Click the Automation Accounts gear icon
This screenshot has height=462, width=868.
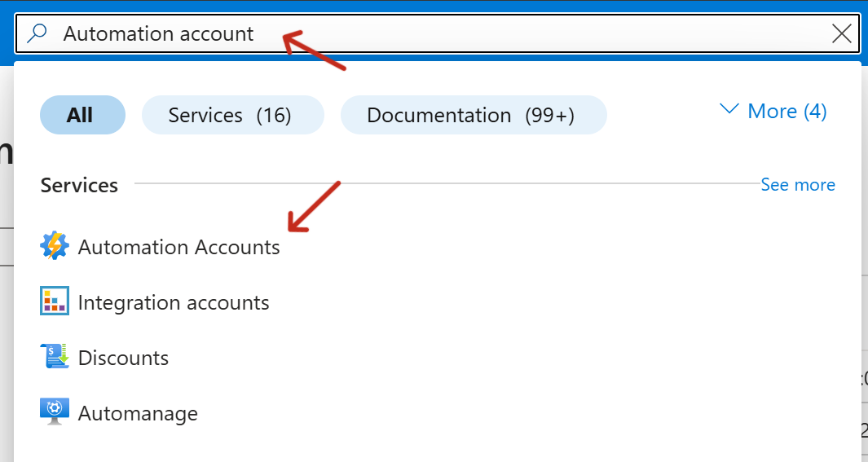(x=55, y=246)
